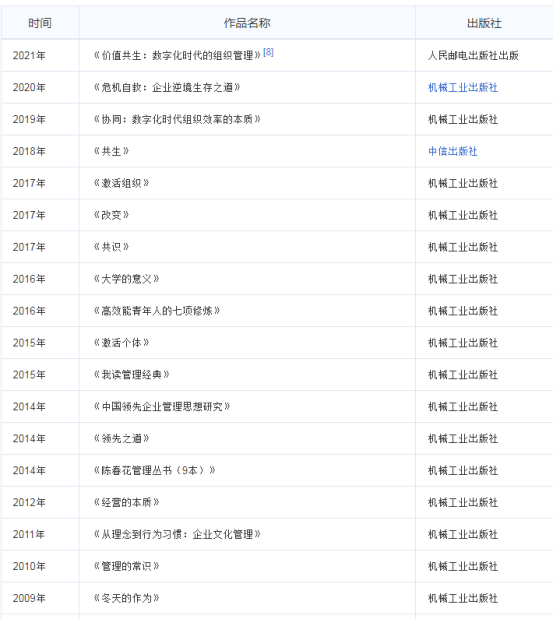Screen dimensions: 554x620
Task: Select the title 《我读管理经典》
Action: coord(132,374)
